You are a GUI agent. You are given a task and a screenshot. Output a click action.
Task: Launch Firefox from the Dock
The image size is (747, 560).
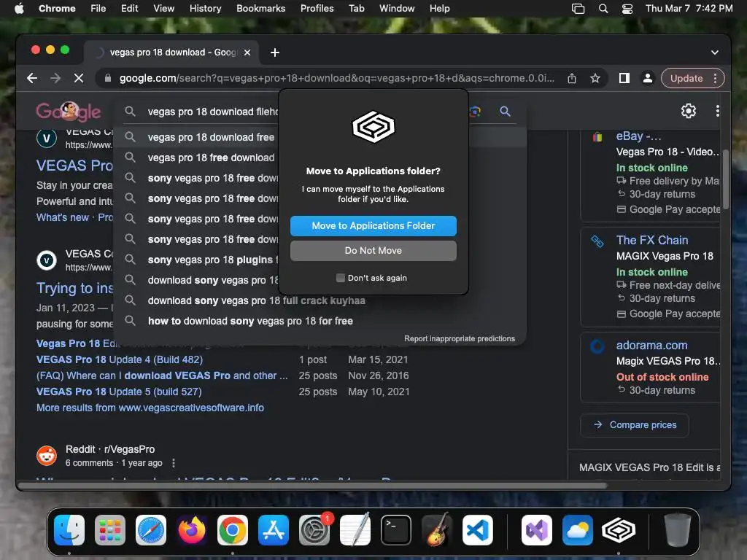[192, 530]
